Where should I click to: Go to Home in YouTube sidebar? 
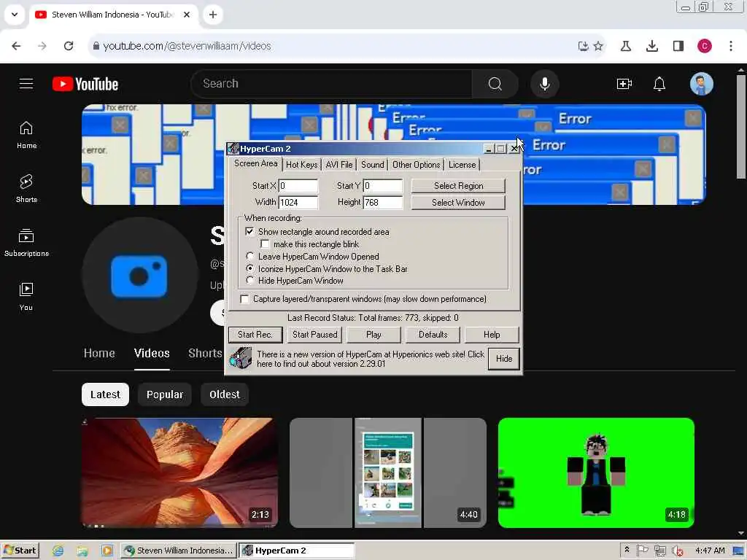[x=26, y=135]
